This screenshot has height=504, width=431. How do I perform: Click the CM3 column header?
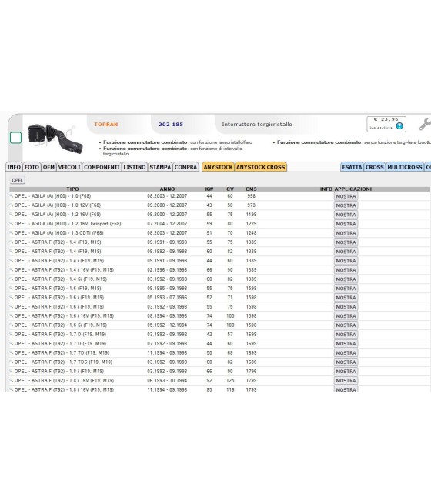click(252, 189)
